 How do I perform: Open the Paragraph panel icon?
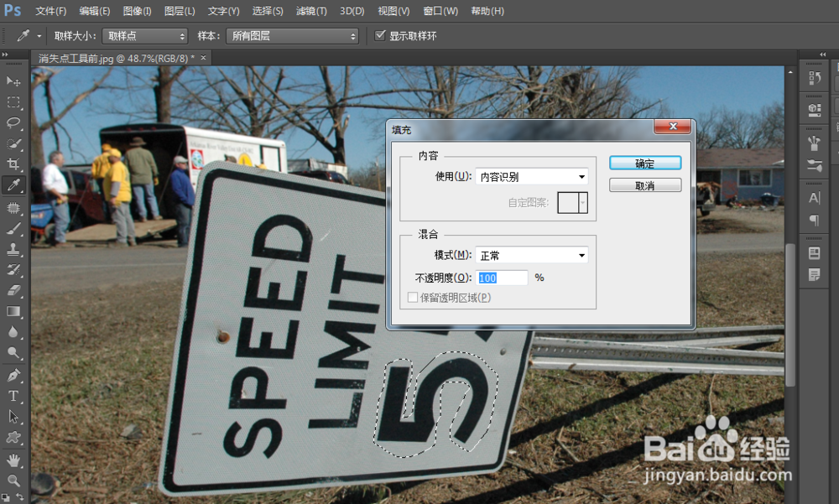pyautogui.click(x=815, y=220)
